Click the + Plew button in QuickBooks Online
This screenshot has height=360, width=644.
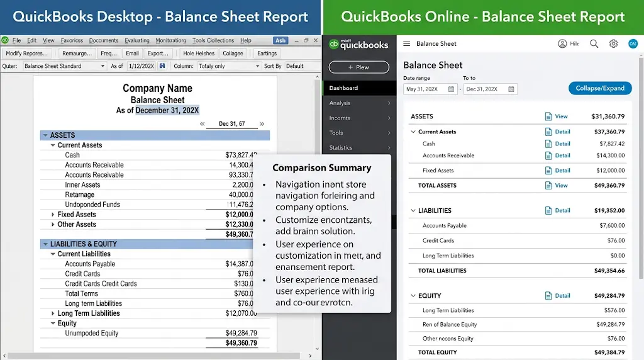[359, 67]
